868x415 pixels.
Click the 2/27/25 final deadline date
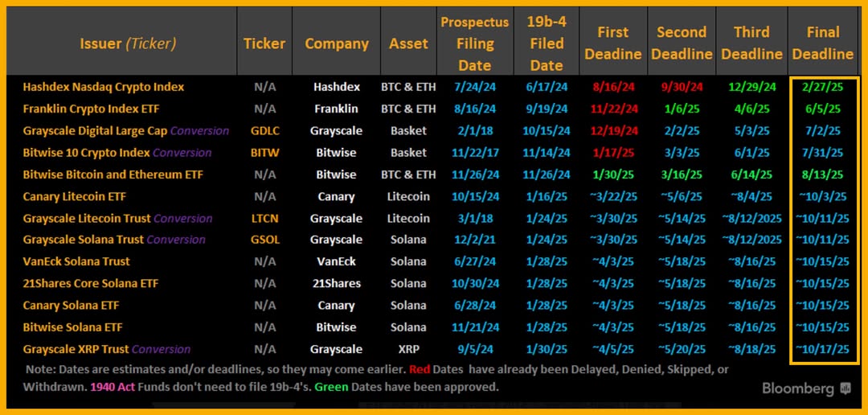[x=822, y=87]
